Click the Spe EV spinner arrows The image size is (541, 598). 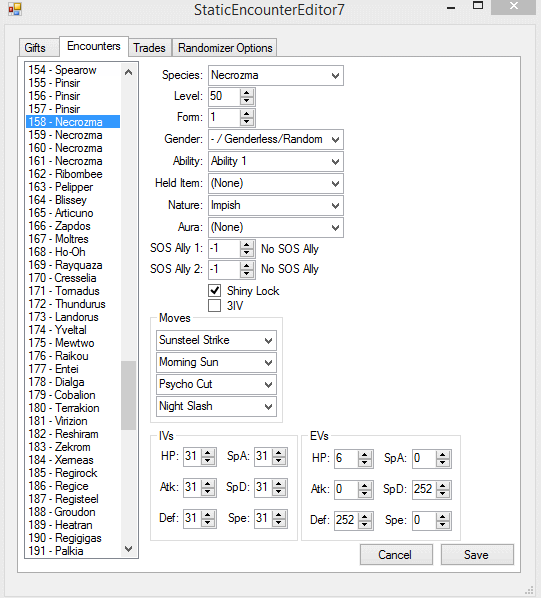click(443, 521)
